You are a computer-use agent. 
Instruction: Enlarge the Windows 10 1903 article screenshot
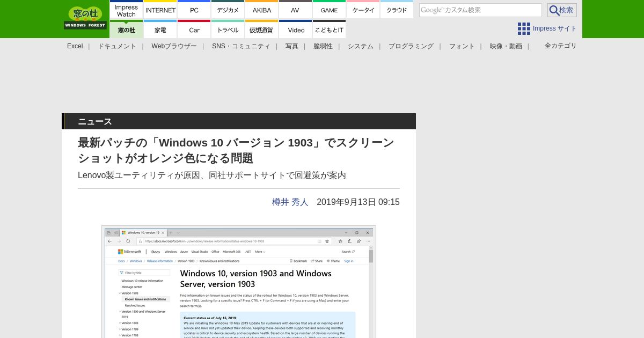[239, 282]
